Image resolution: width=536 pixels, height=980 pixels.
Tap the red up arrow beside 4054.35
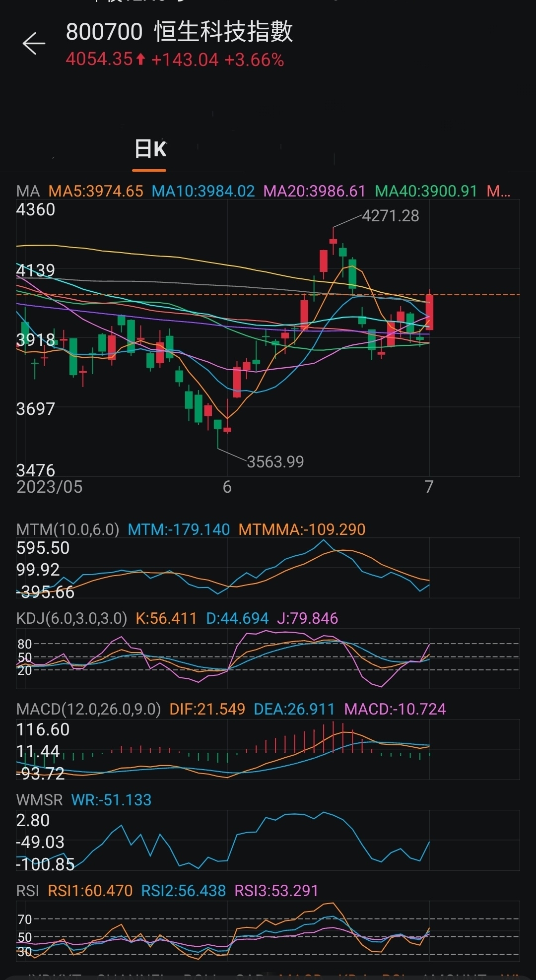(x=140, y=60)
